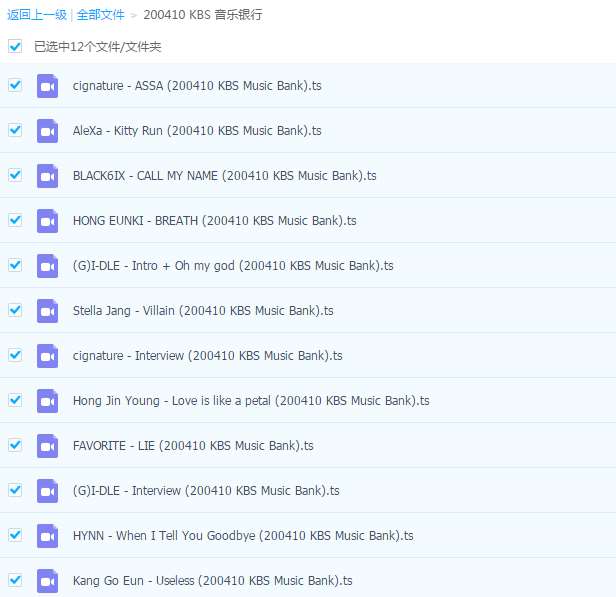Viewport: 616px width, 597px height.
Task: Open HONG EUNKI - BREATH file name
Action: [x=214, y=221]
